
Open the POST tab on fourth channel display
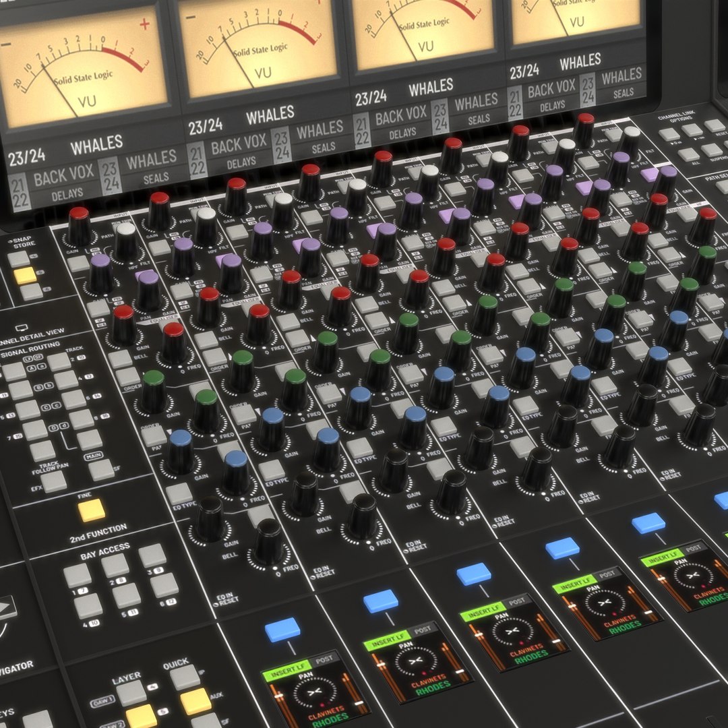[607, 574]
